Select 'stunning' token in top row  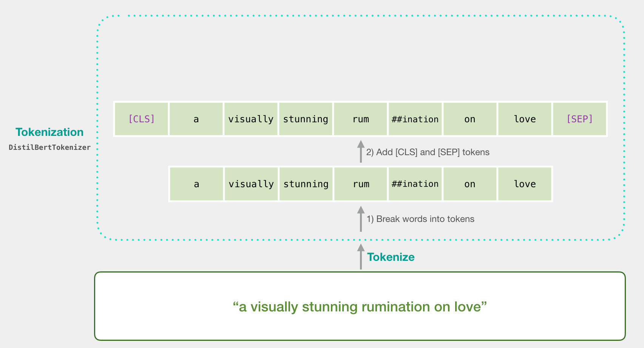(x=306, y=119)
